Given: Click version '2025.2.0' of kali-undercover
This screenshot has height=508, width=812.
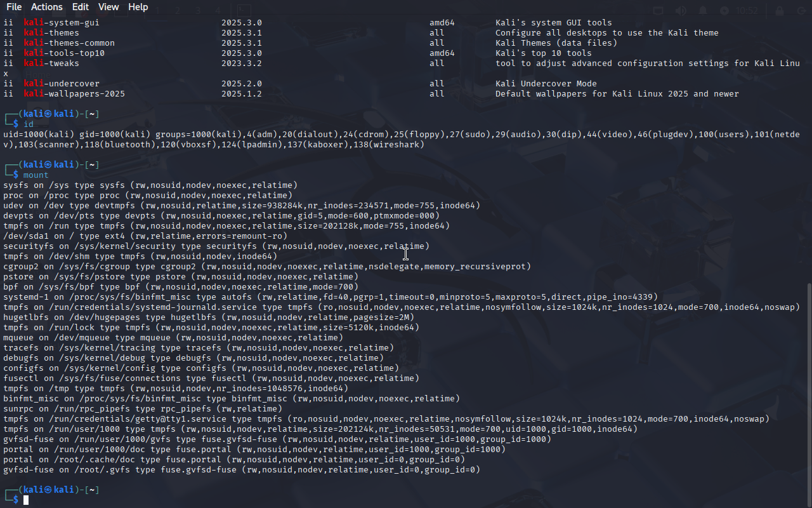Looking at the screenshot, I should click(x=242, y=84).
